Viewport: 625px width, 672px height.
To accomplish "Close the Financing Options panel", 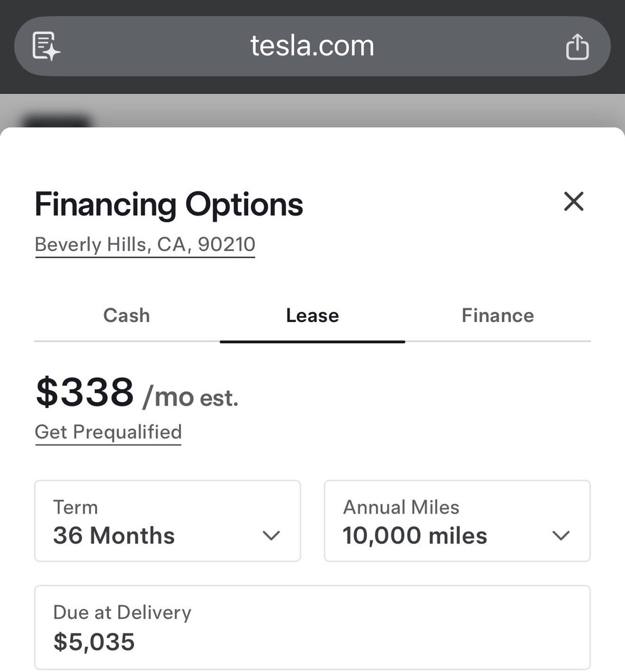I will (573, 202).
